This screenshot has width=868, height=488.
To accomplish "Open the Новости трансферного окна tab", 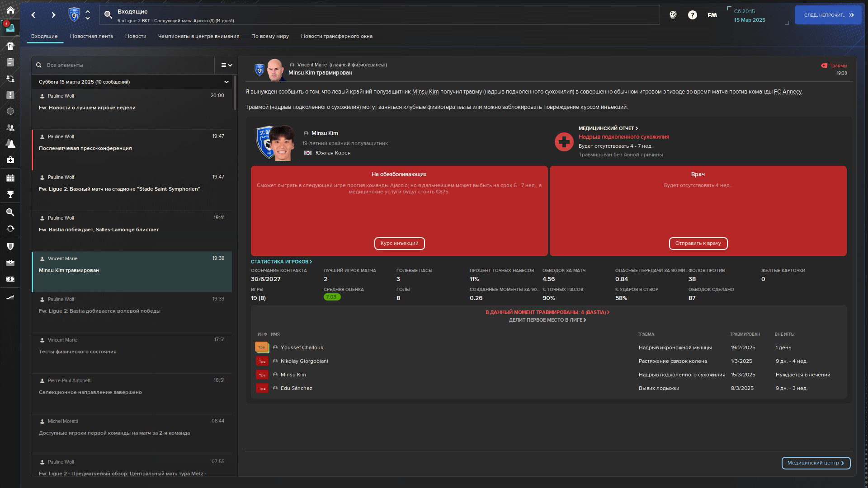I will (336, 36).
